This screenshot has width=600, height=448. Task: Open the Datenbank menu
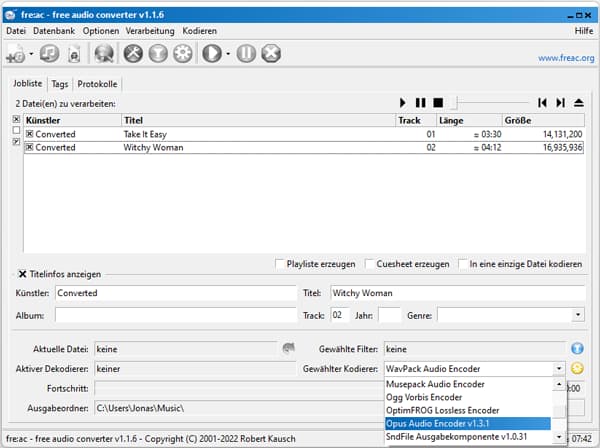coord(54,31)
